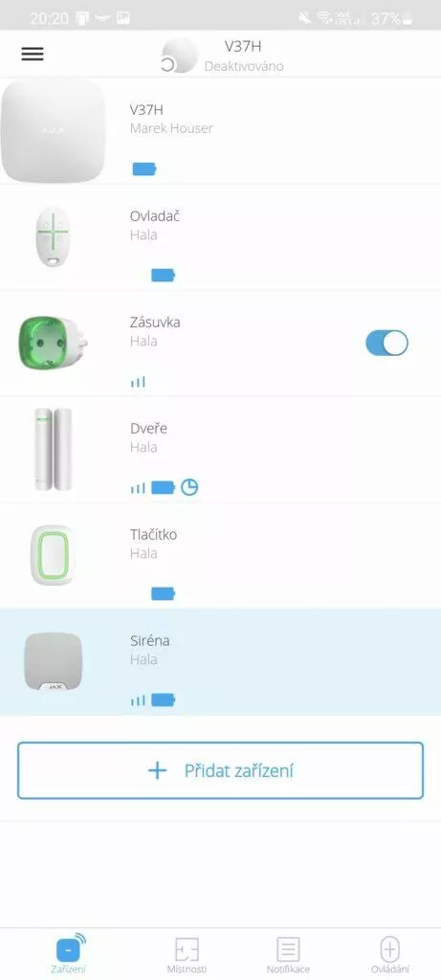
Task: Tap the Siréna signal strength indicator
Action: [138, 700]
